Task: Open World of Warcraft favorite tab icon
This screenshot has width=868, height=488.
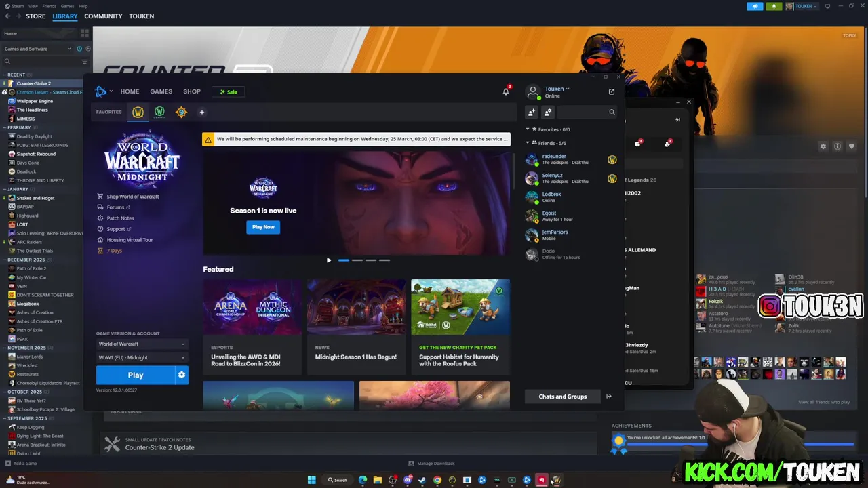Action: [138, 112]
